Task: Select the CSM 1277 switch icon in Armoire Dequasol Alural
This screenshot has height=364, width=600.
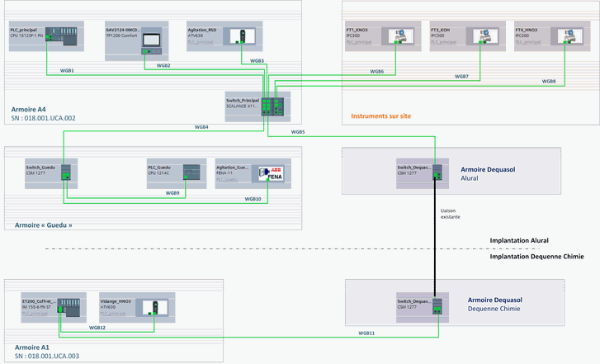Action: coord(437,173)
